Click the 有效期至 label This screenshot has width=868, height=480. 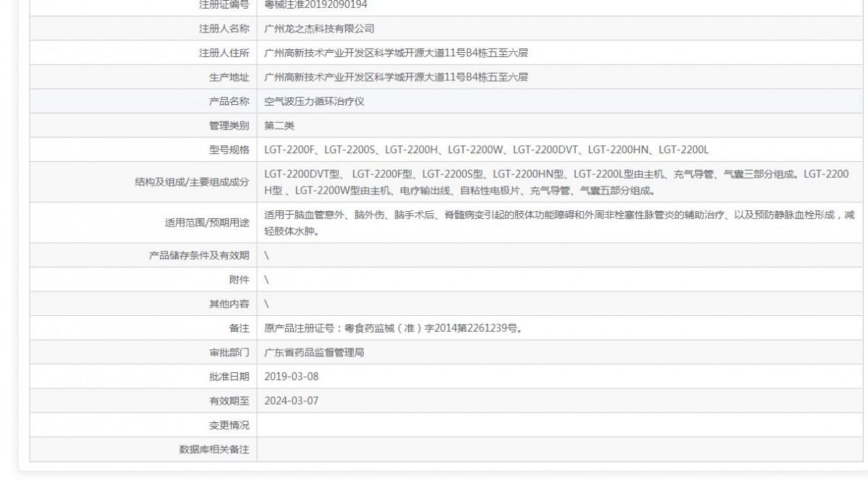coord(229,400)
